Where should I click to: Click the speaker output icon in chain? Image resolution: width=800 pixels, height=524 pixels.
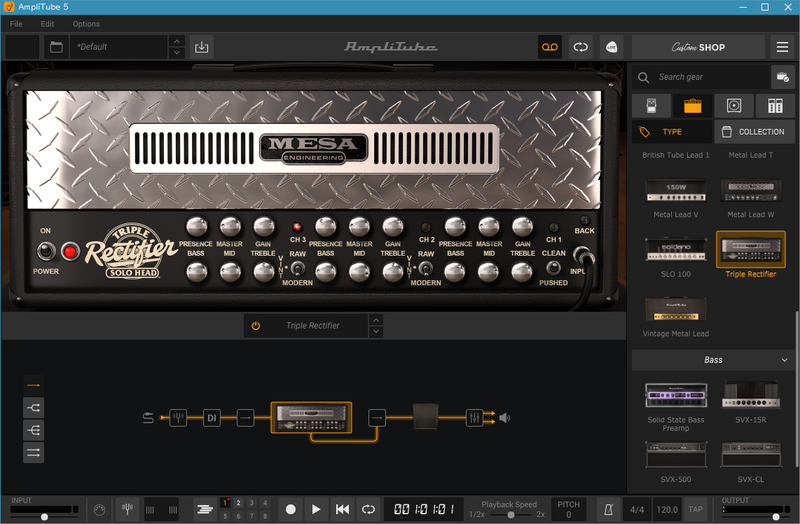pyautogui.click(x=504, y=418)
